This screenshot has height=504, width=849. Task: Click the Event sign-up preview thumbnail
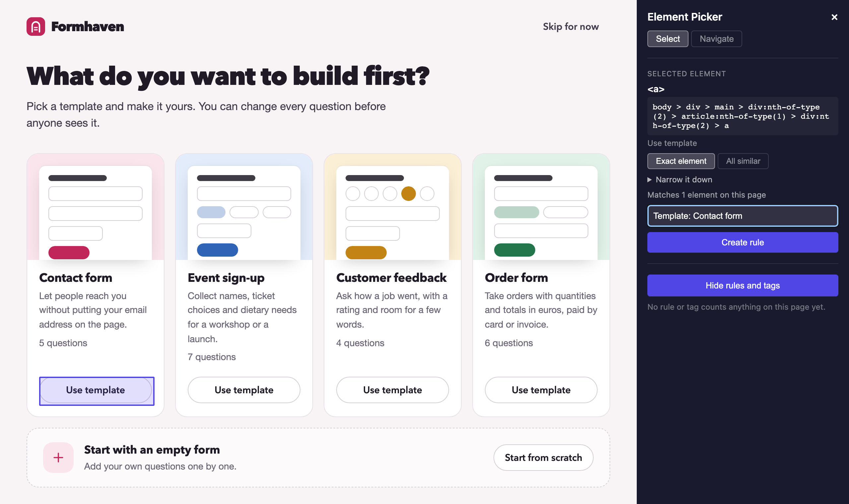pos(244,207)
